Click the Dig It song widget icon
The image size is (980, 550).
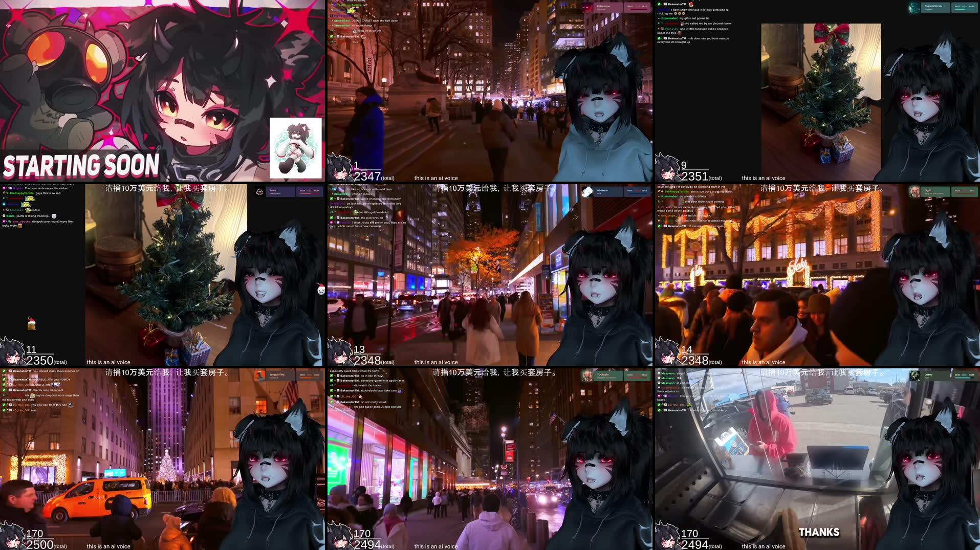point(914,191)
